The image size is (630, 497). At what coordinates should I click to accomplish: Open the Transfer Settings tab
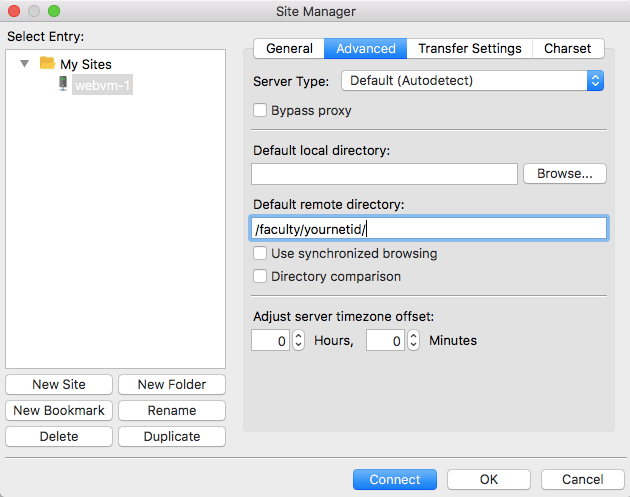pyautogui.click(x=469, y=48)
